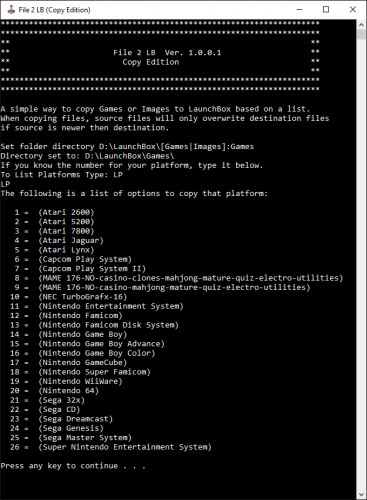
Task: Click the scrollbar down arrow
Action: 361,494
